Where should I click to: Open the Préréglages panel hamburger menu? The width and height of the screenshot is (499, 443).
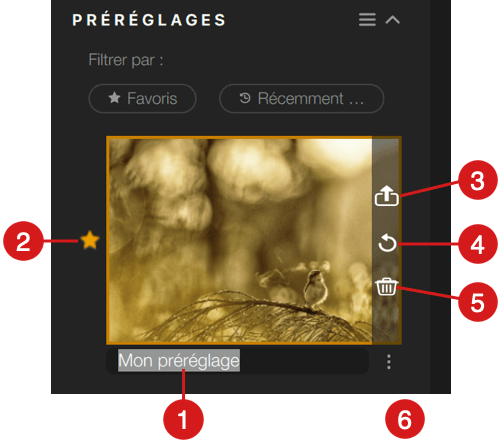[367, 20]
